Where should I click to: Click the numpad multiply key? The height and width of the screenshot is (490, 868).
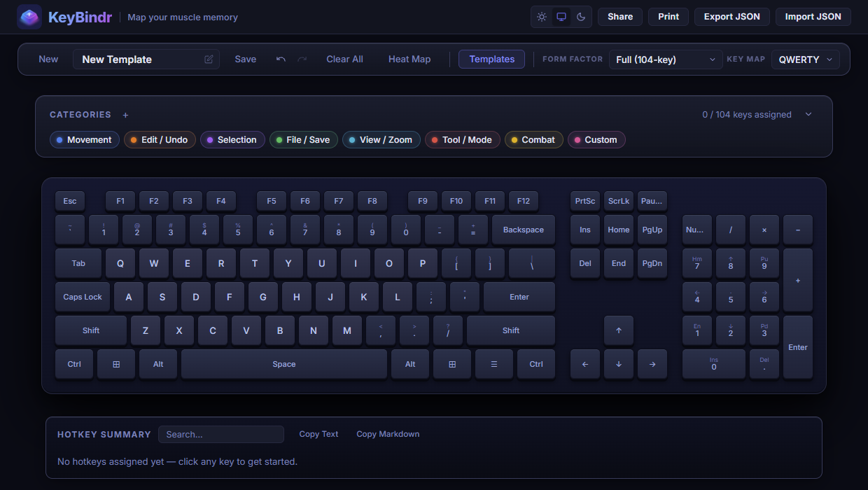point(764,230)
